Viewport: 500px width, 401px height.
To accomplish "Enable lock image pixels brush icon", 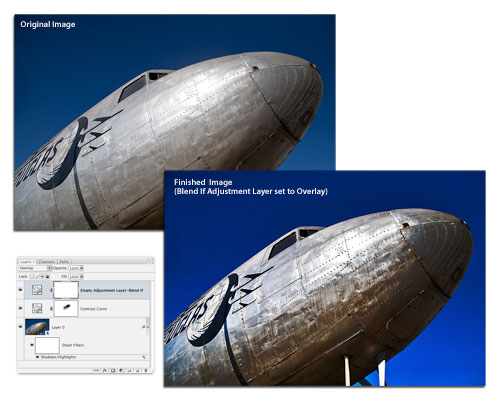I will tap(37, 277).
